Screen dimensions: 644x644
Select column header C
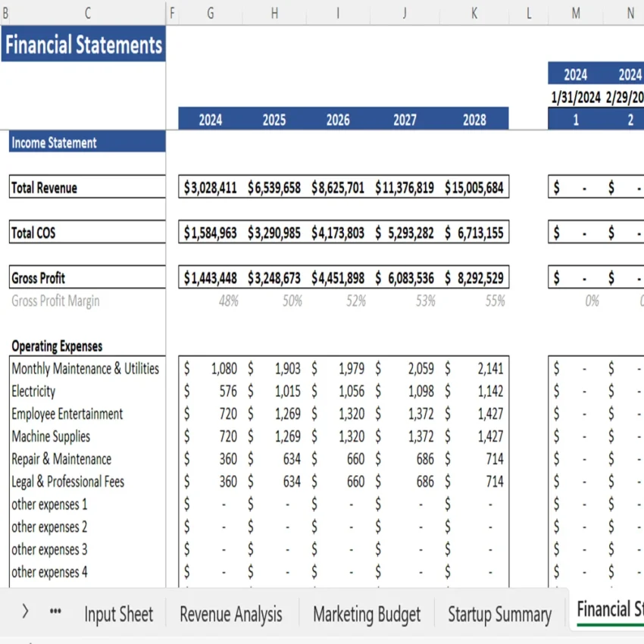click(x=87, y=13)
